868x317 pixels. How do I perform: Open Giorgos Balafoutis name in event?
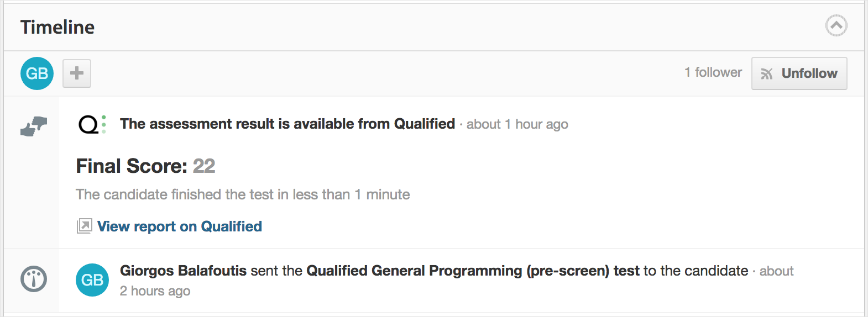pos(183,271)
